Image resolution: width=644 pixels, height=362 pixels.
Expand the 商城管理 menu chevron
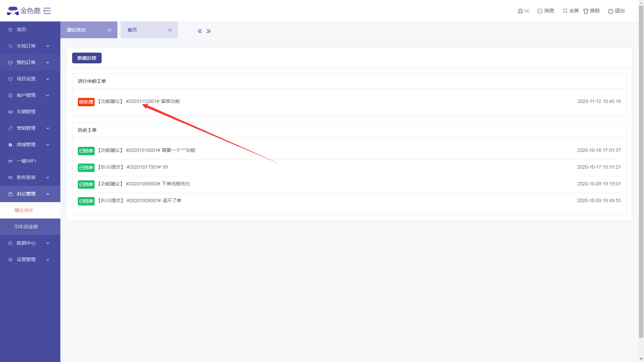coord(48,145)
